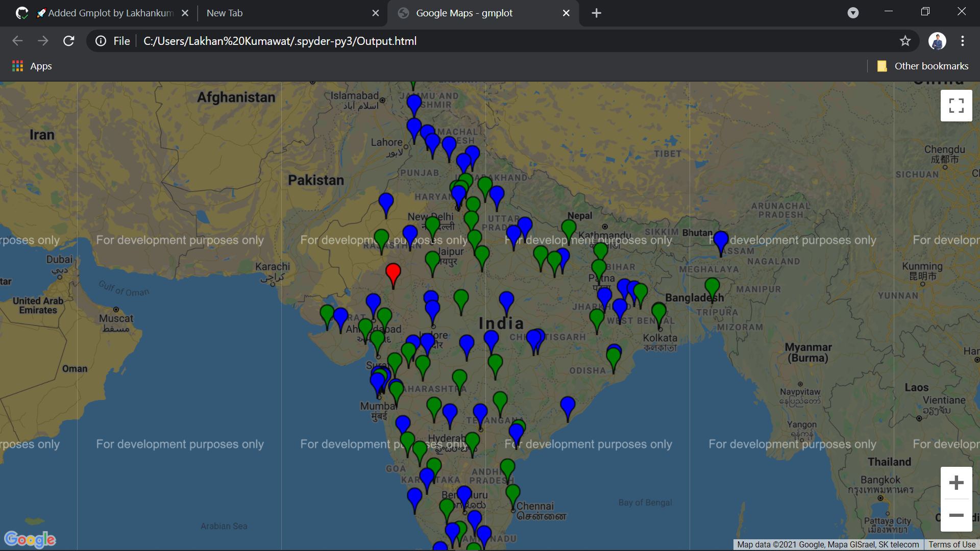Zoom in with the plus button
The width and height of the screenshot is (980, 551).
[956, 483]
